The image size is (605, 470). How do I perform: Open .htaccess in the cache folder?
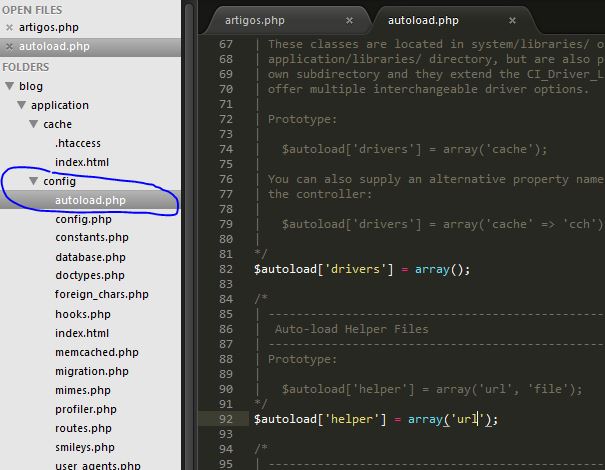point(78,143)
